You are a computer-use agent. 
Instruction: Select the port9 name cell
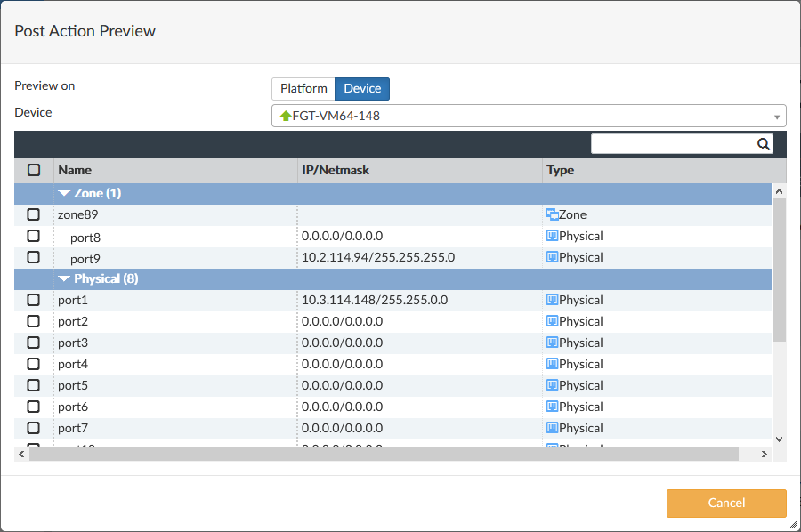[175, 258]
